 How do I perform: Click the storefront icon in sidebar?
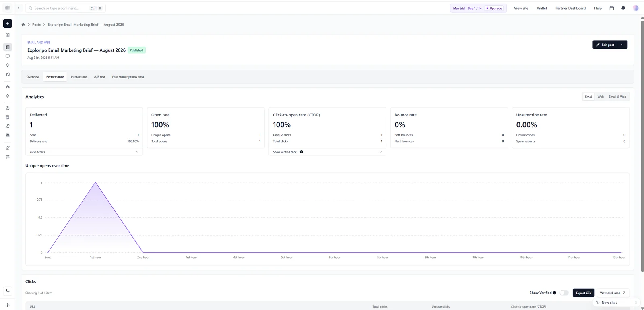[7, 117]
